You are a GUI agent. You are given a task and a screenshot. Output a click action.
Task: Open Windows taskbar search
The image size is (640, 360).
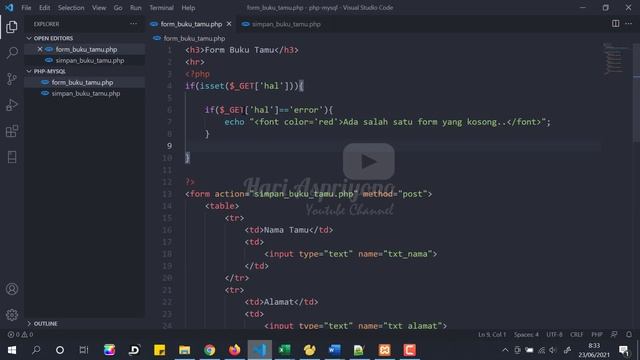tap(36, 350)
